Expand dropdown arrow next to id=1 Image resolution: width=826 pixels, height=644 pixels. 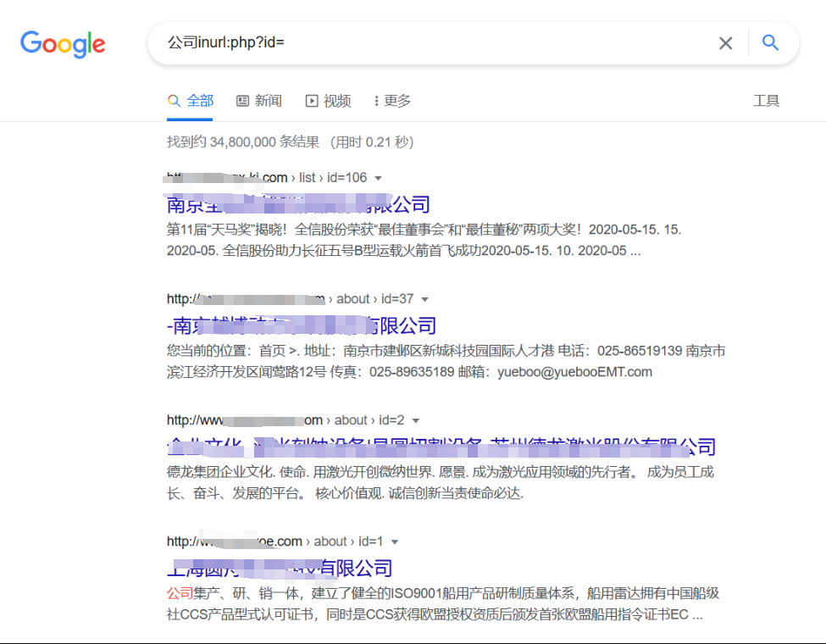pos(395,541)
